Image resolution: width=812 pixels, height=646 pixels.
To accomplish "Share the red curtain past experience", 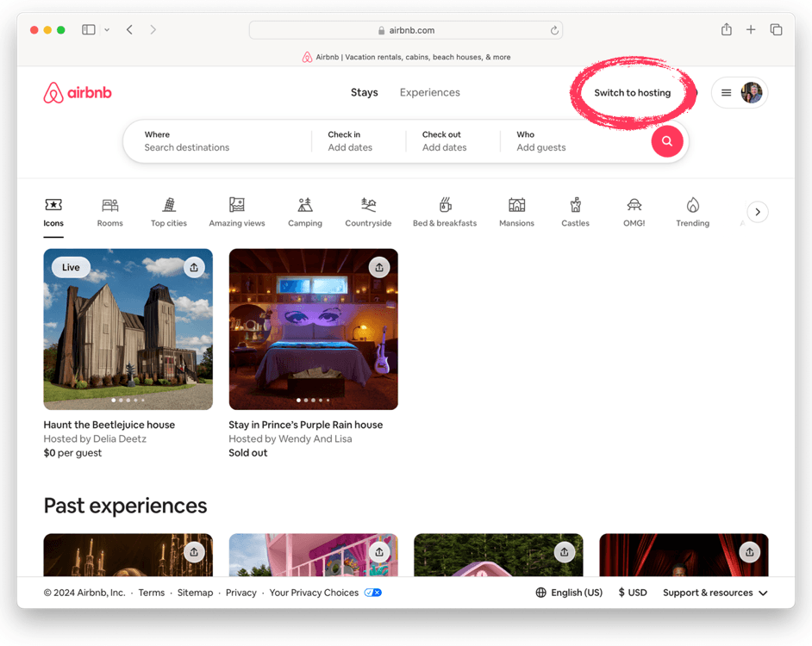I will click(x=749, y=552).
